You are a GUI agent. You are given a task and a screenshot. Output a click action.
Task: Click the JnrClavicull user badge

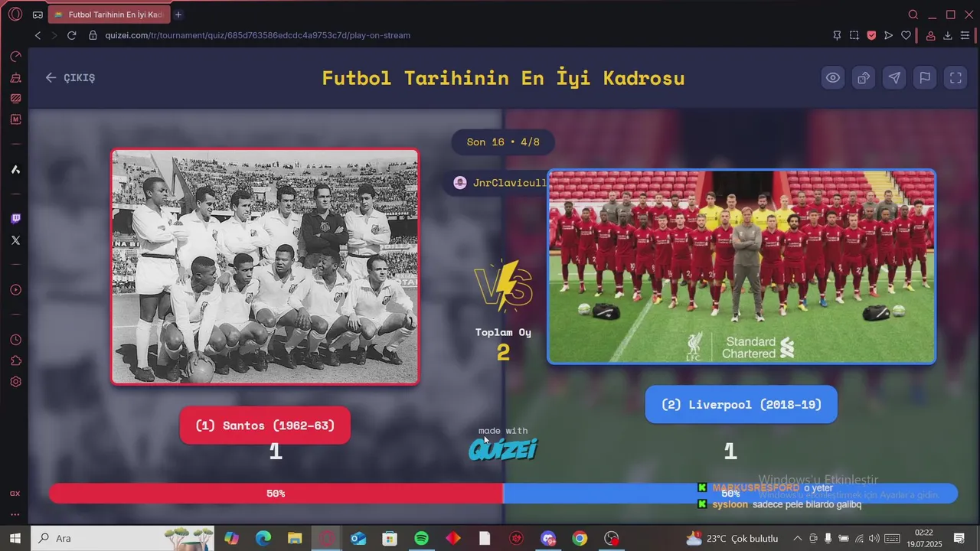tap(500, 183)
